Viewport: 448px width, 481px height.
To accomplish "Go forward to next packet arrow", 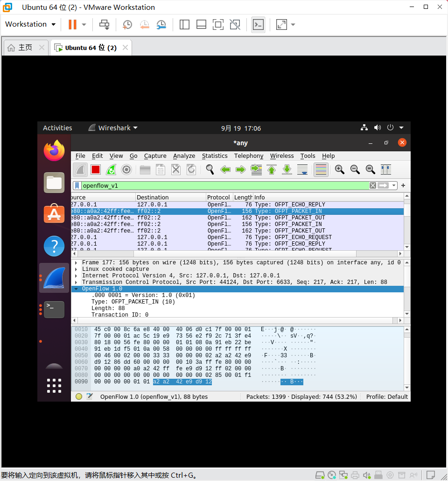I will pyautogui.click(x=241, y=170).
